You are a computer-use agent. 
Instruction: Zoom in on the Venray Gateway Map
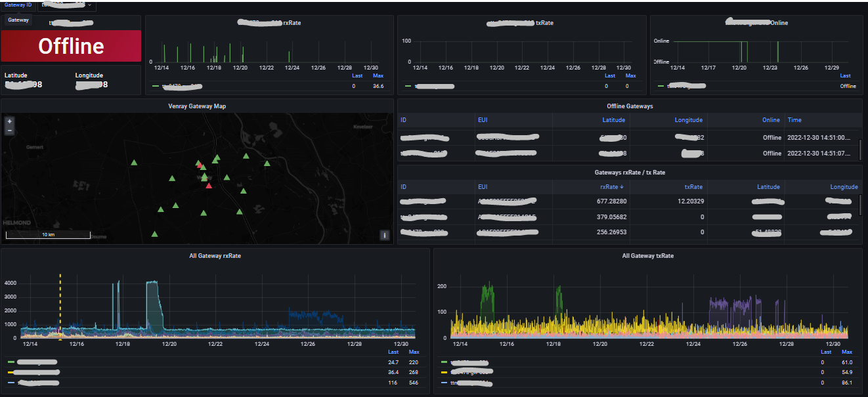(x=9, y=122)
